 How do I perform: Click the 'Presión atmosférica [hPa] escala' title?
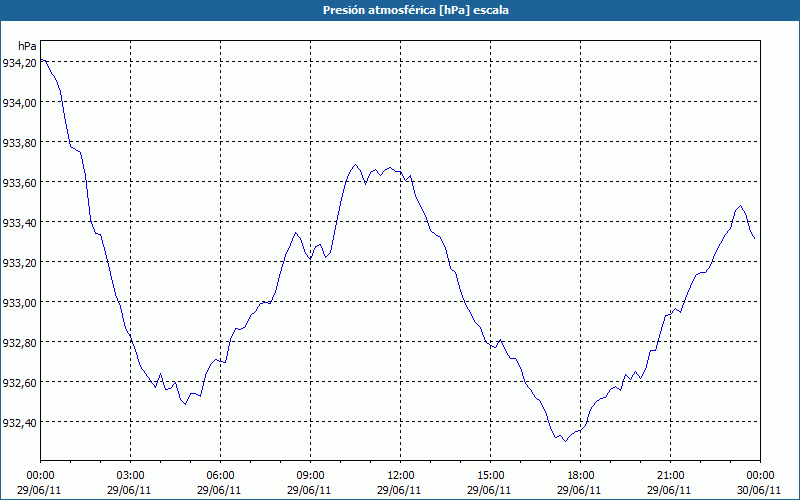[x=416, y=10]
